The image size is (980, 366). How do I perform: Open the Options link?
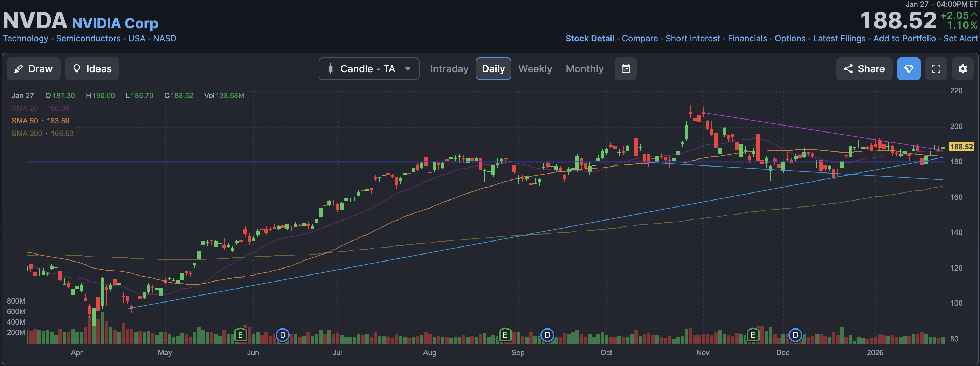click(790, 39)
